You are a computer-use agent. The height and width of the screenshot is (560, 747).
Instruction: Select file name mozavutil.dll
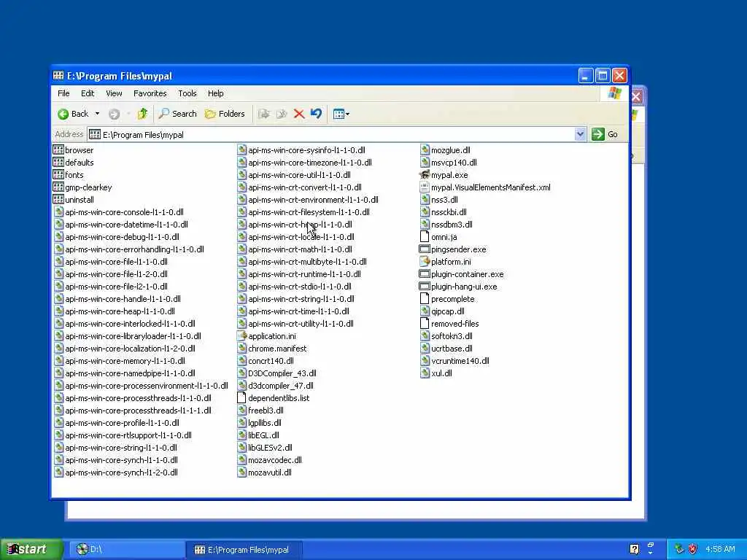pos(270,472)
